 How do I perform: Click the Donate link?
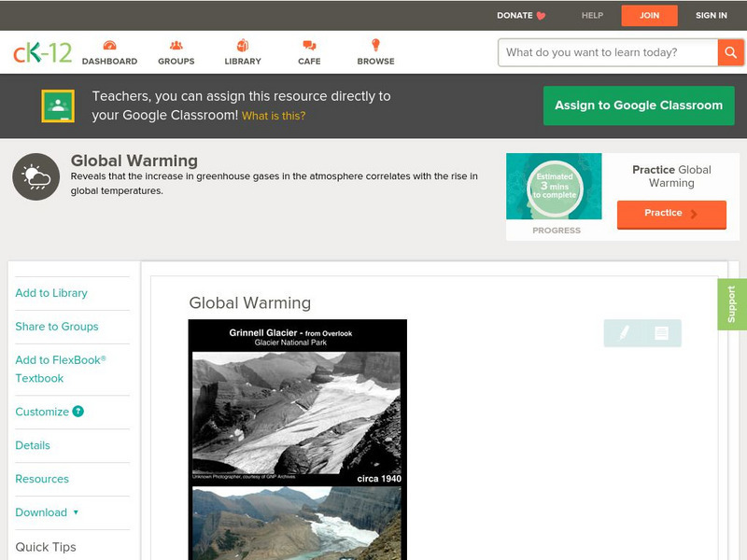521,15
